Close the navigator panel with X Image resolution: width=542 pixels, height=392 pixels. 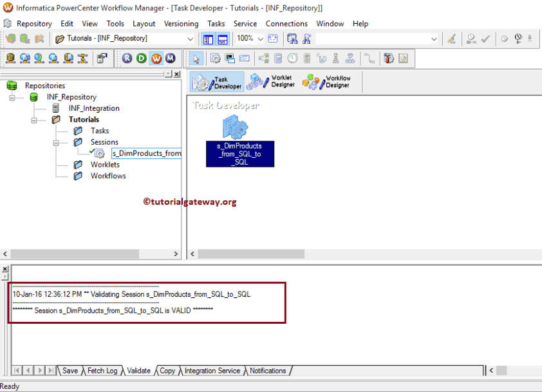177,74
